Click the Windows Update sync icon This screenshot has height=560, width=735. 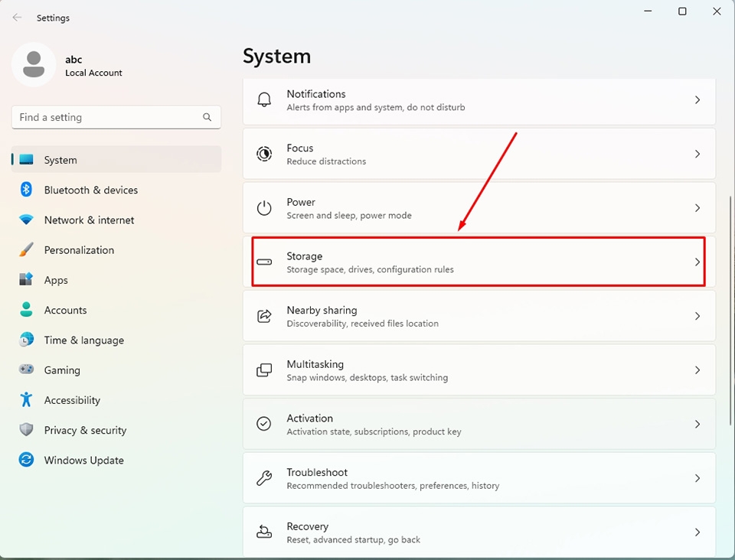26,459
